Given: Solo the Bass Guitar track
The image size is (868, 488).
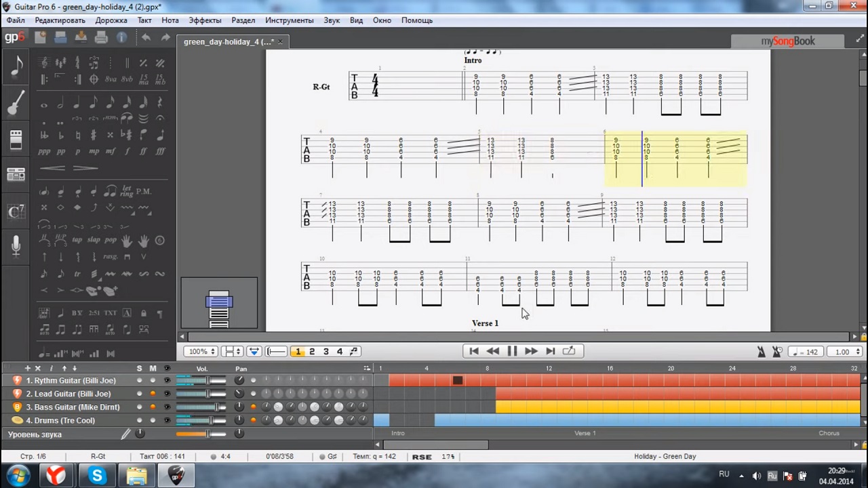Looking at the screenshot, I should [x=140, y=407].
